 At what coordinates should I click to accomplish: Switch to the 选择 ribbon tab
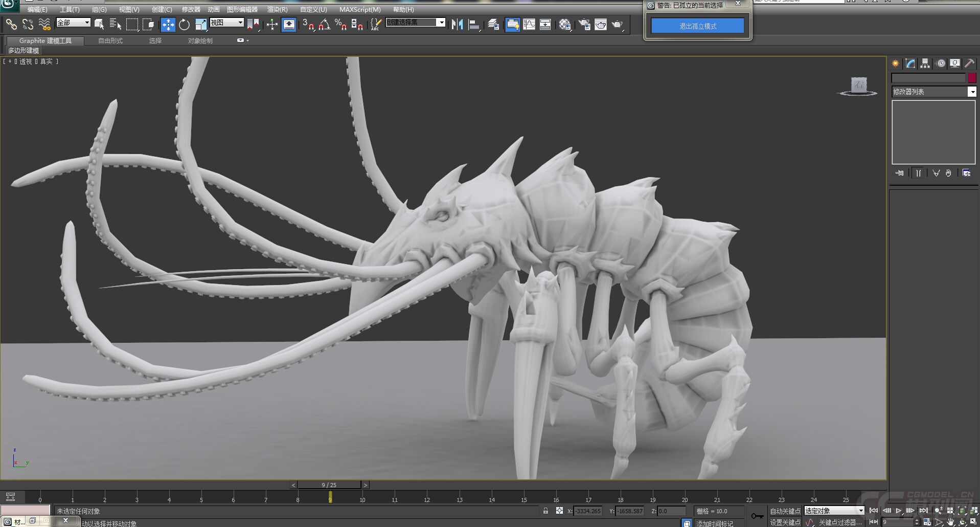click(x=155, y=40)
